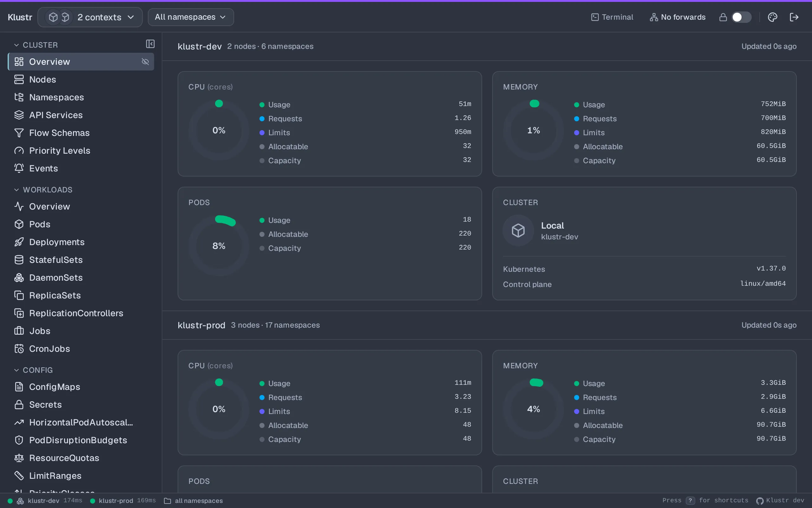Collapse the sidebar panel icon
812x508 pixels.
coord(150,44)
